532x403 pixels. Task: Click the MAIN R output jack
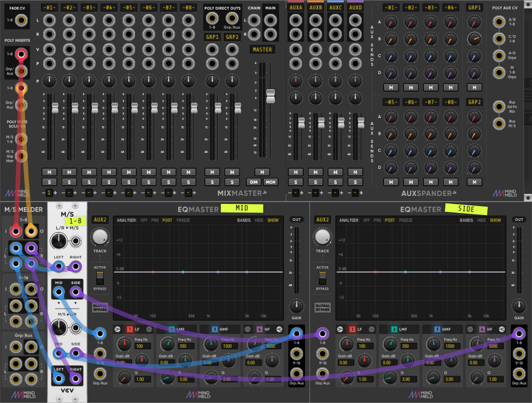pyautogui.click(x=270, y=34)
